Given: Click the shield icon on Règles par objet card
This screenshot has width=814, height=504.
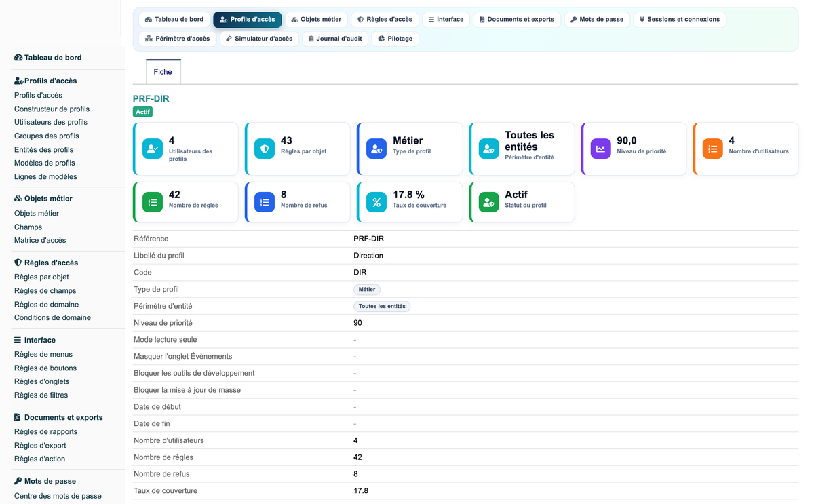Looking at the screenshot, I should [265, 149].
